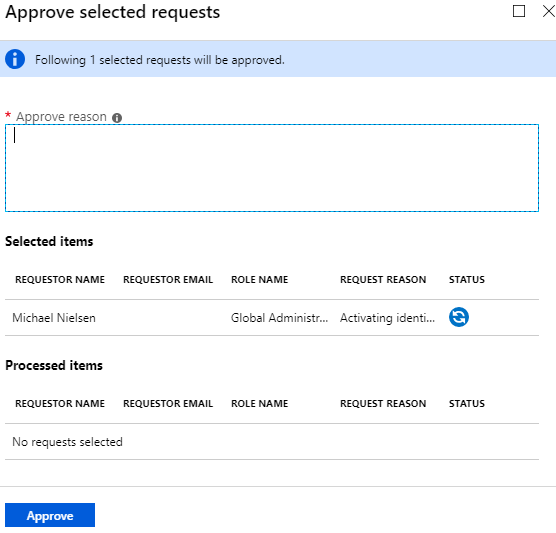The width and height of the screenshot is (556, 533).
Task: Focus the Approve reason text box
Action: (x=272, y=168)
